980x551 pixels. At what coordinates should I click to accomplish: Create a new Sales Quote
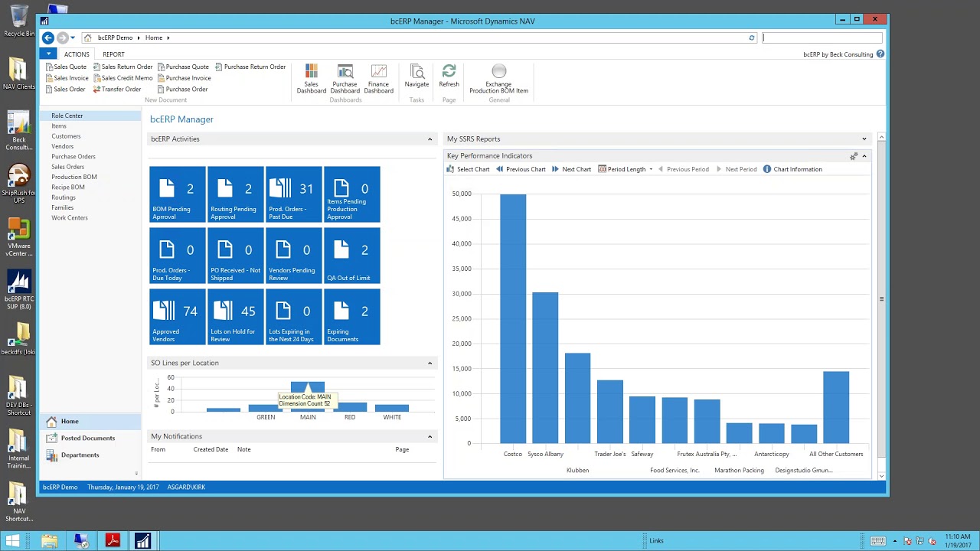tap(66, 67)
